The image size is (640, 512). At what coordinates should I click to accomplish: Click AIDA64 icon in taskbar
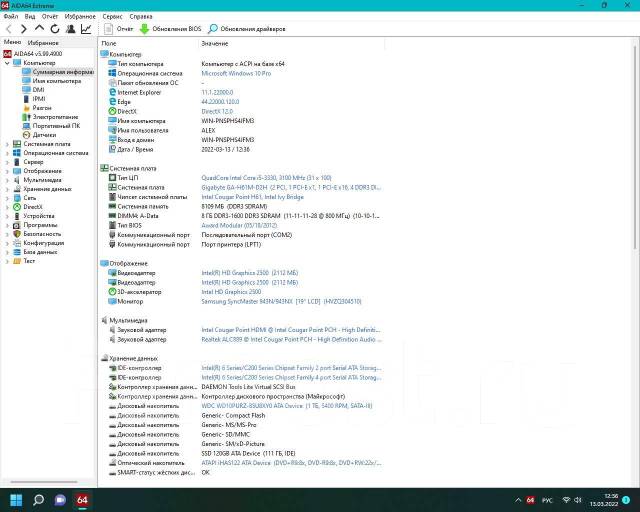pos(82,500)
